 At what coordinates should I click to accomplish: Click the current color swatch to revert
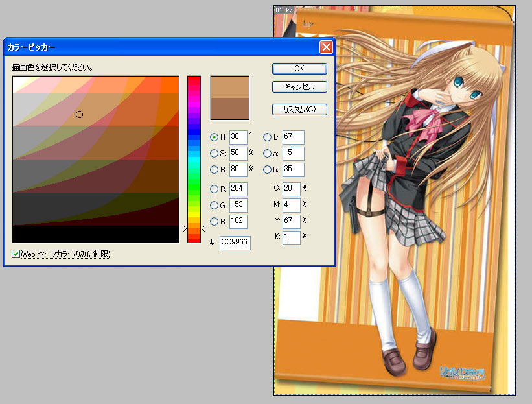(230, 109)
